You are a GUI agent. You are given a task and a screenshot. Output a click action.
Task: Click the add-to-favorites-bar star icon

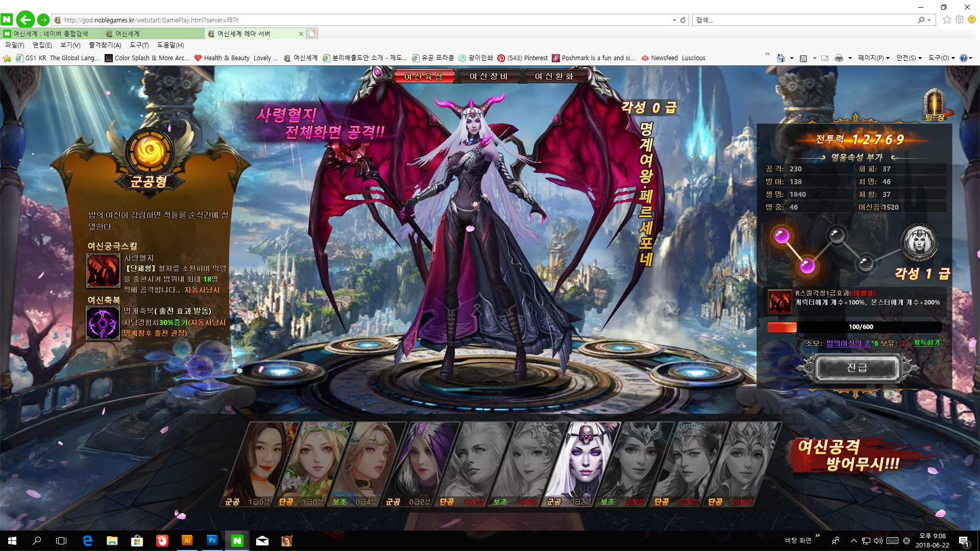coord(7,58)
